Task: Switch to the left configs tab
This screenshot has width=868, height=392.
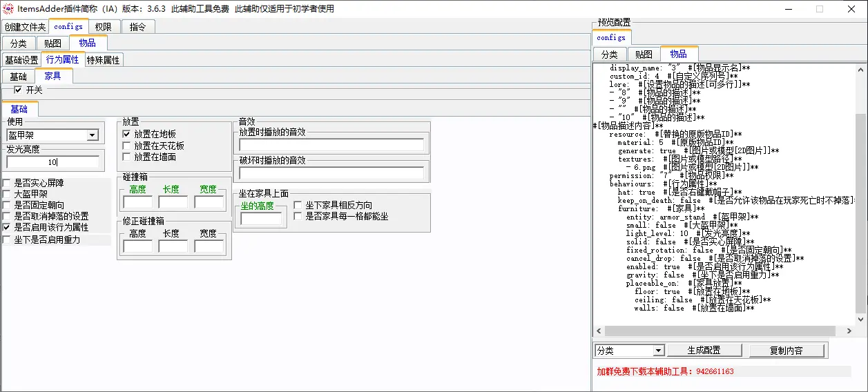Action: click(x=68, y=26)
